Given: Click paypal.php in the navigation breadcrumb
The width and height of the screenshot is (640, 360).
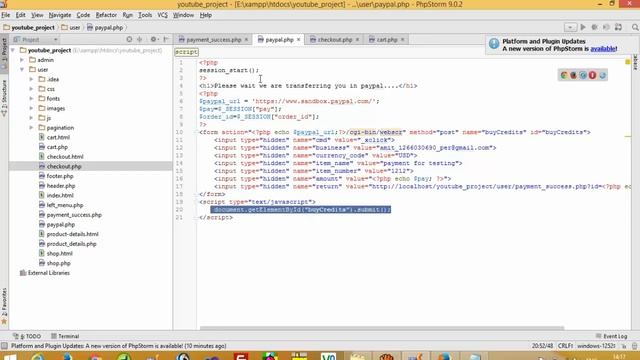Looking at the screenshot, I should [105, 28].
